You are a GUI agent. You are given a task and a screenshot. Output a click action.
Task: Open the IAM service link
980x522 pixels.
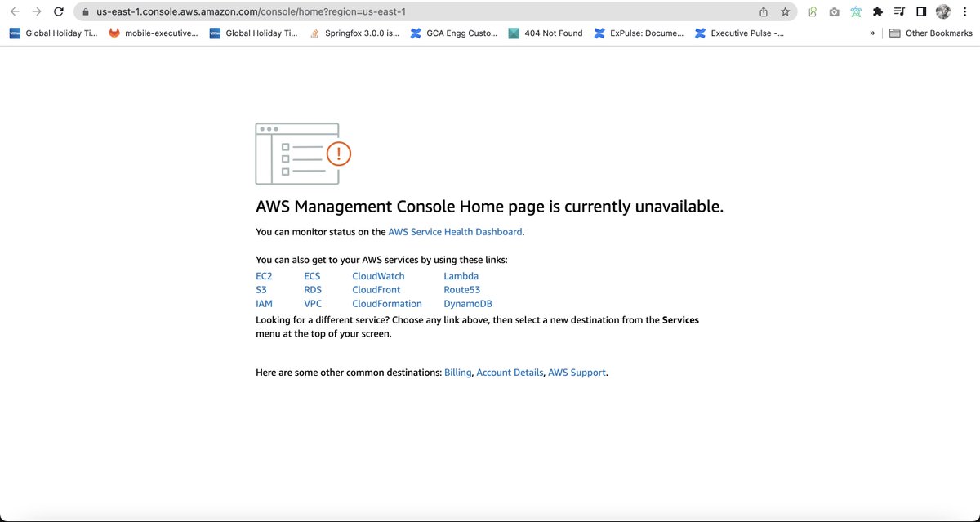[x=264, y=303]
